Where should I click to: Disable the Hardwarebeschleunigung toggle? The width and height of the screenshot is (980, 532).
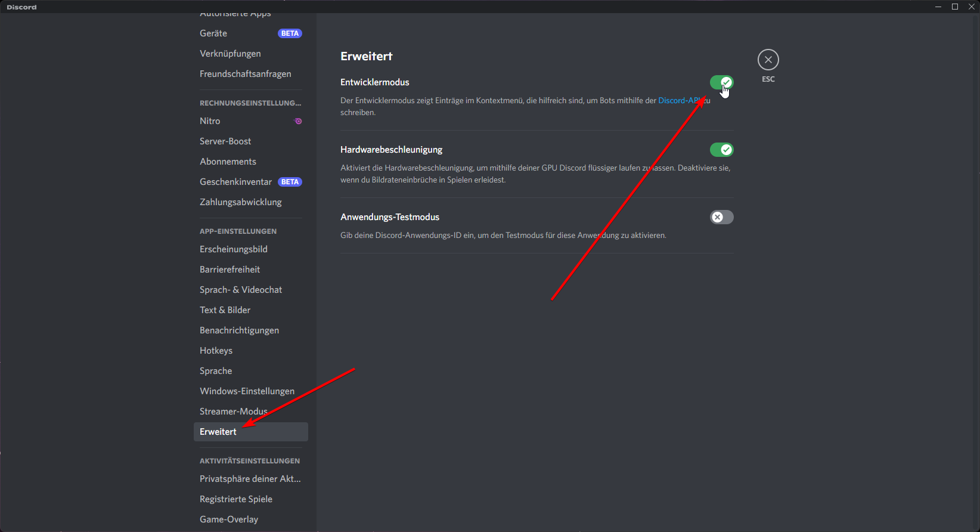721,150
